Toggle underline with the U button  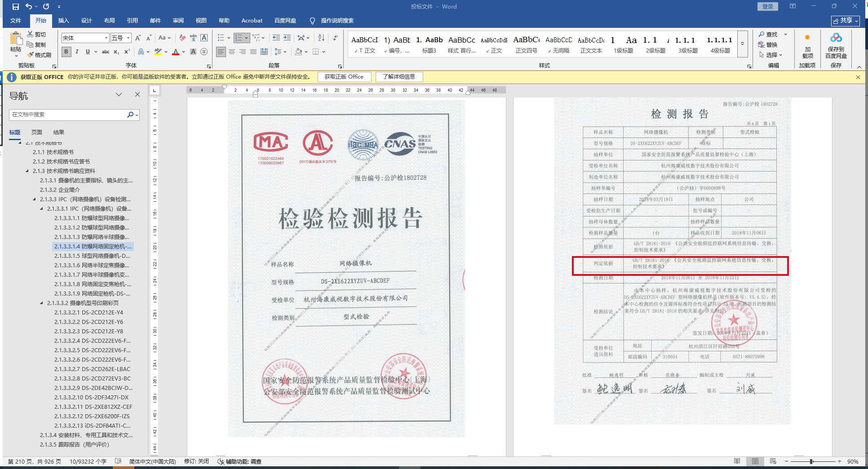pyautogui.click(x=88, y=52)
